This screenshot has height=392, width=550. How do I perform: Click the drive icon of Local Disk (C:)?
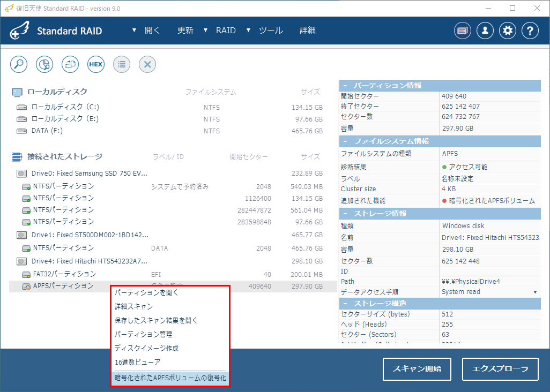tap(22, 107)
